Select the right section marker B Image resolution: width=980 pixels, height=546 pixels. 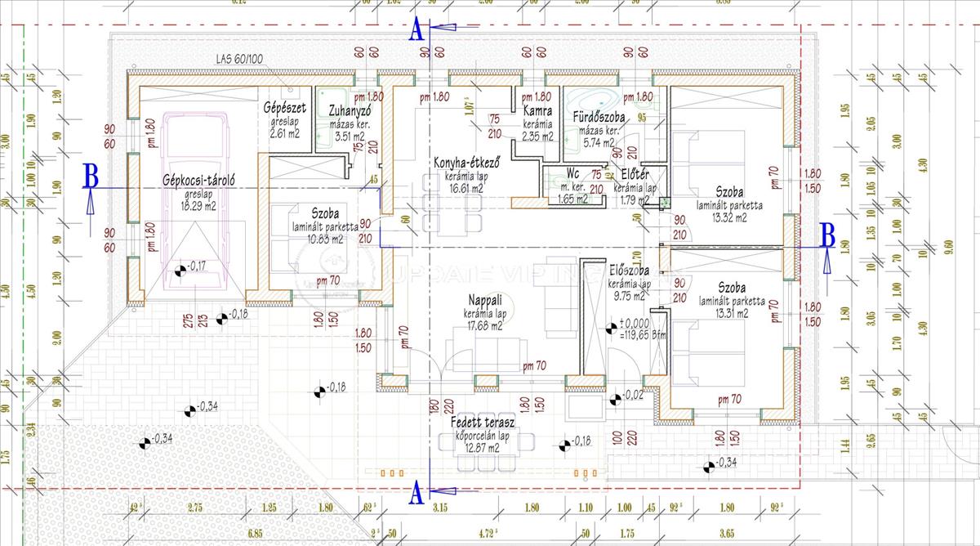coord(827,235)
